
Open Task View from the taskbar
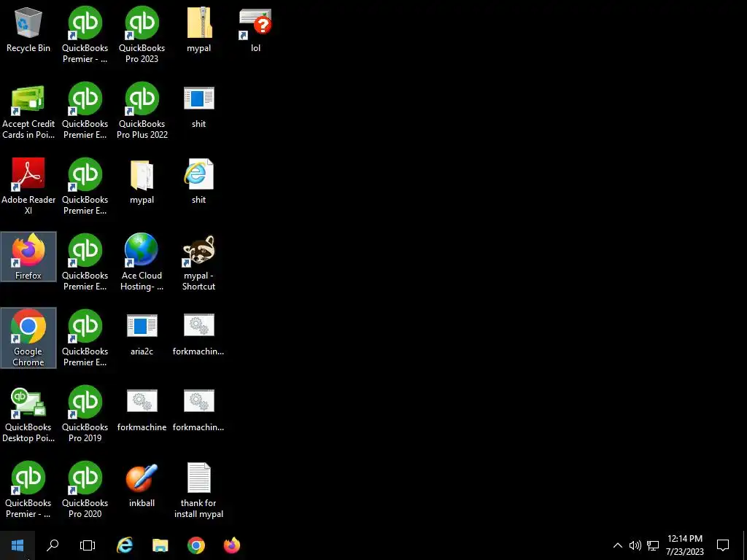click(88, 545)
